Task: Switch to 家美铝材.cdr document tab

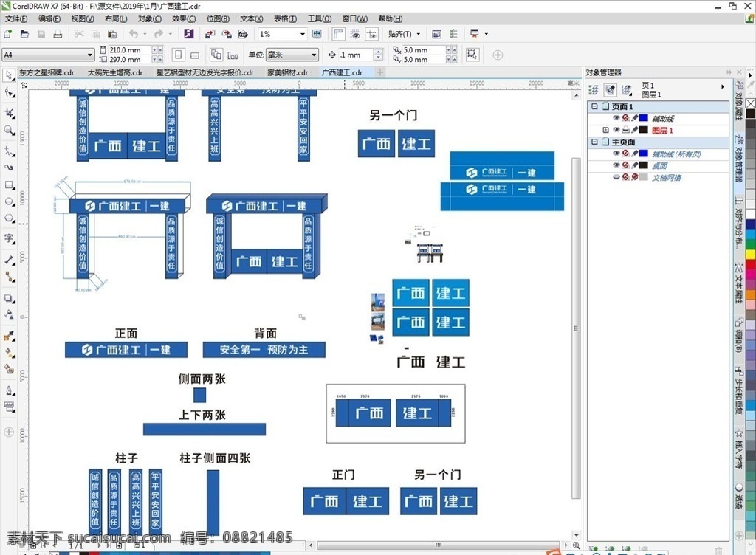Action: click(288, 73)
